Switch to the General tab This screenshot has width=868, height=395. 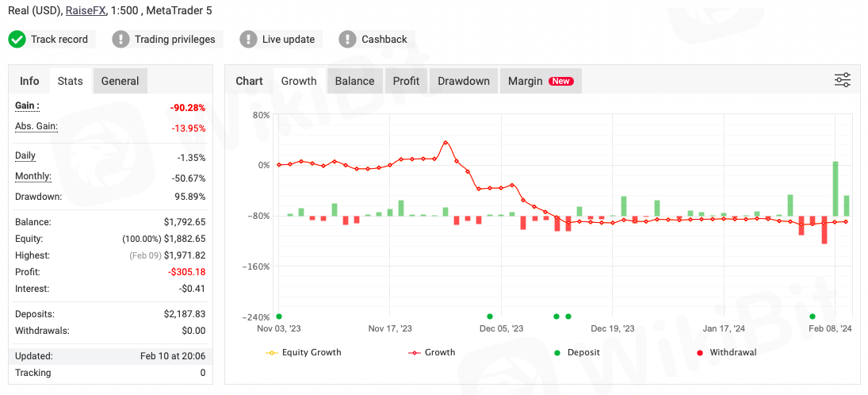pyautogui.click(x=120, y=81)
